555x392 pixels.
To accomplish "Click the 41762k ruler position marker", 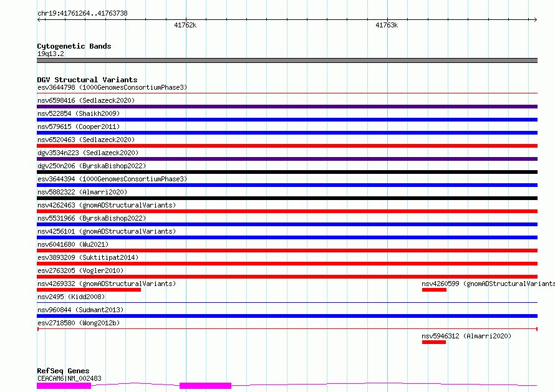I will pyautogui.click(x=185, y=25).
